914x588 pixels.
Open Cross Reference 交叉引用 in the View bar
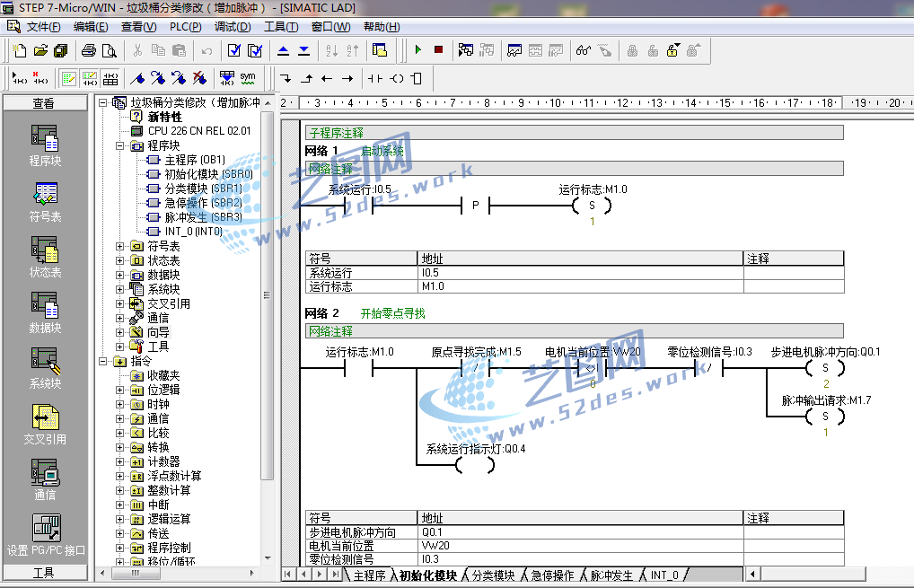[45, 425]
